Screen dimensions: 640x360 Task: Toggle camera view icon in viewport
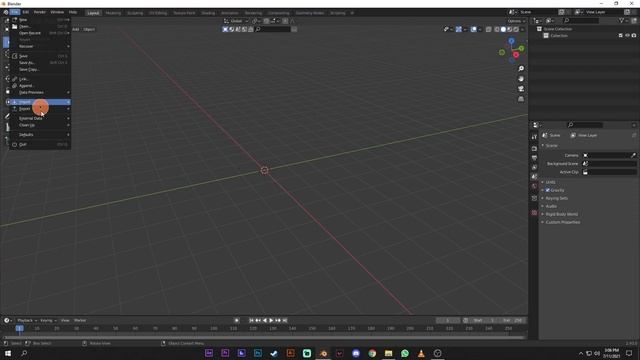(x=521, y=89)
